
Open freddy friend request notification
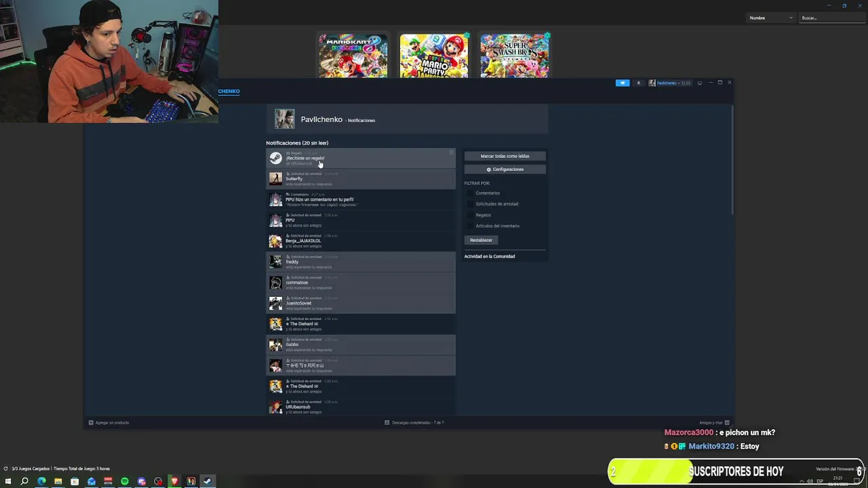(x=361, y=262)
